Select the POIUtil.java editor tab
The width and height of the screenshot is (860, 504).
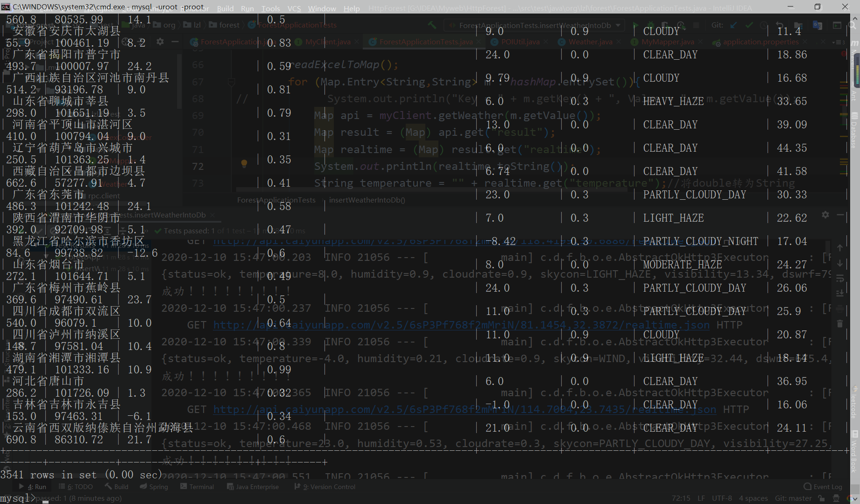click(x=520, y=42)
